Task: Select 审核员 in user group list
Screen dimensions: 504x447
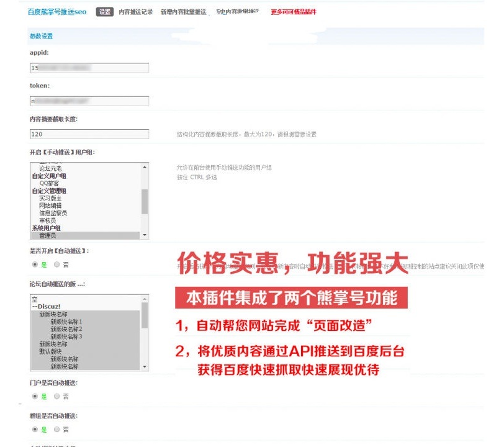Action: [x=48, y=220]
